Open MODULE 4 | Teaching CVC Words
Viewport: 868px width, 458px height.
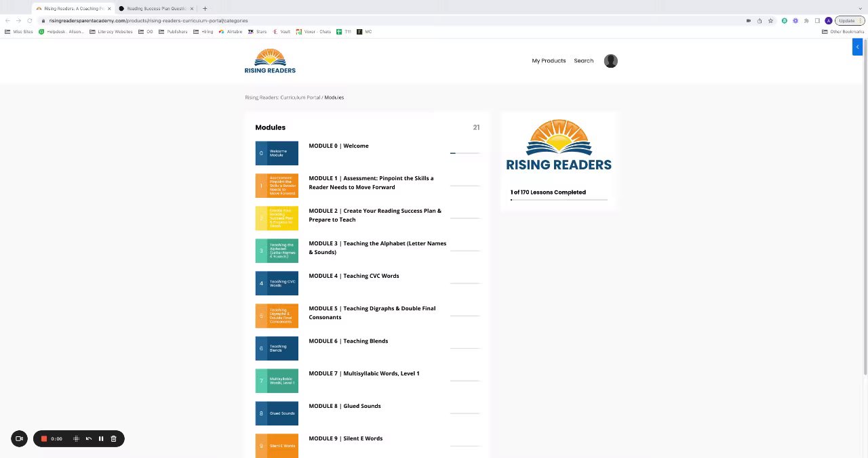(x=354, y=276)
